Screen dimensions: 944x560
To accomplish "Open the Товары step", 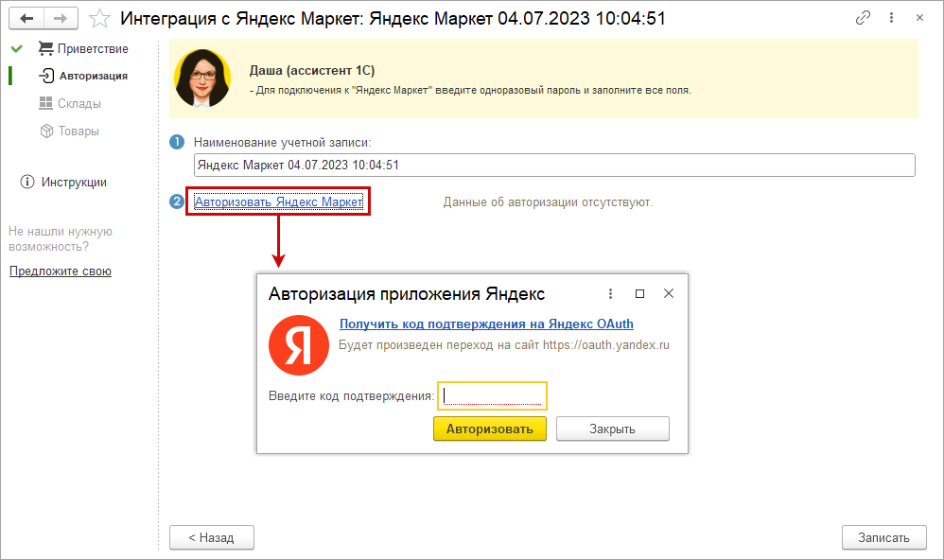I will [79, 131].
